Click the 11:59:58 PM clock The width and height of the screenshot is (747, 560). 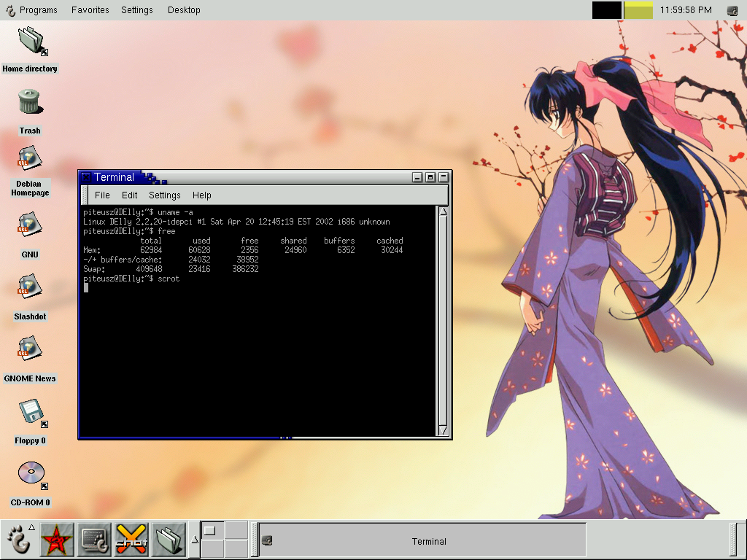click(686, 10)
